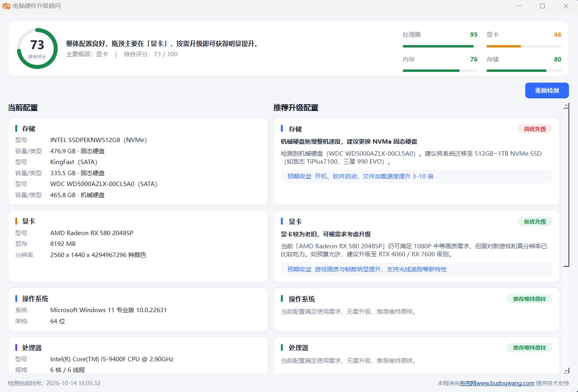Screen dimensions: 578x392
Task: Click the GPU 预期收益 benefit box
Action: [417, 269]
